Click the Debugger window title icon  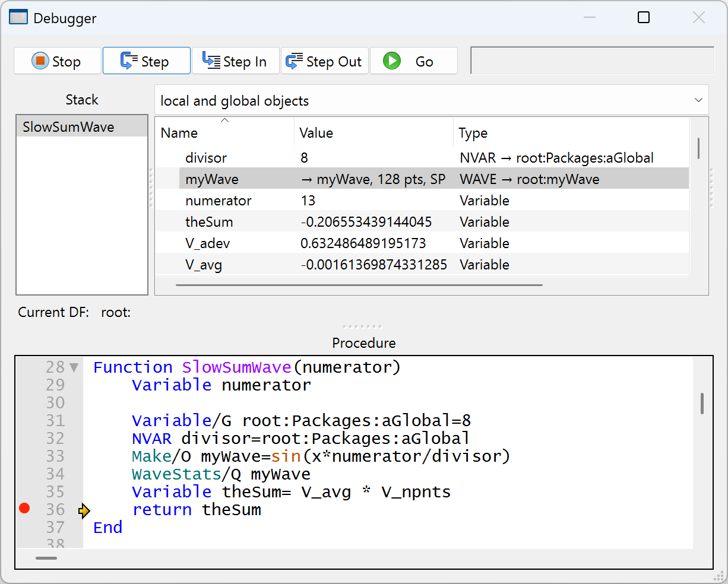pos(18,18)
